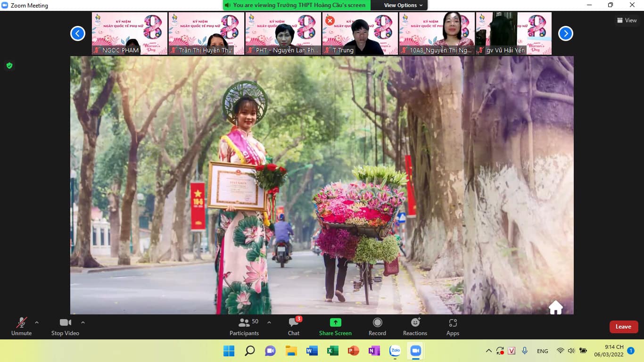Show previous participants with left arrow
The width and height of the screenshot is (644, 362).
coord(78,33)
